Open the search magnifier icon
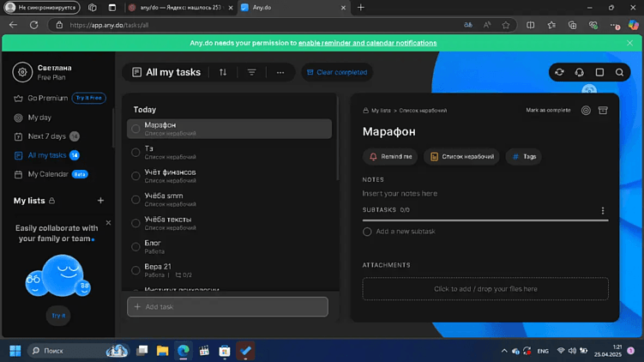The height and width of the screenshot is (362, 644). tap(619, 72)
